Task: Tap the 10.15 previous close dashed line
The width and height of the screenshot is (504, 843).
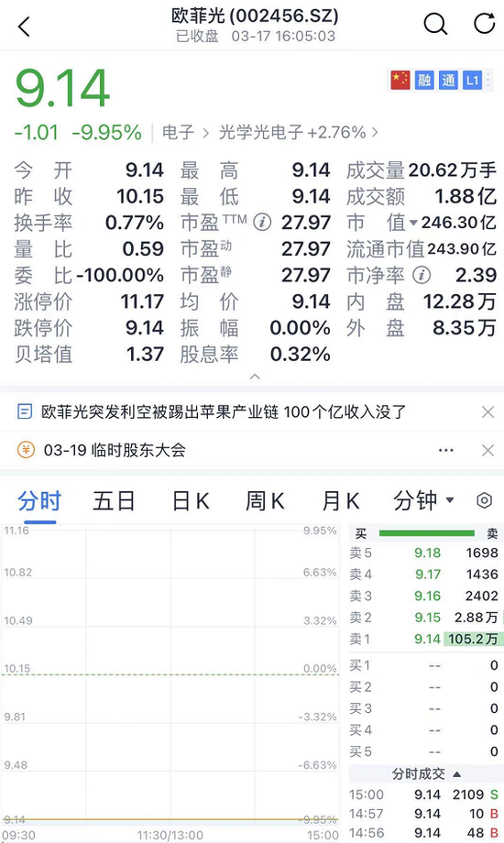Action: (x=170, y=674)
